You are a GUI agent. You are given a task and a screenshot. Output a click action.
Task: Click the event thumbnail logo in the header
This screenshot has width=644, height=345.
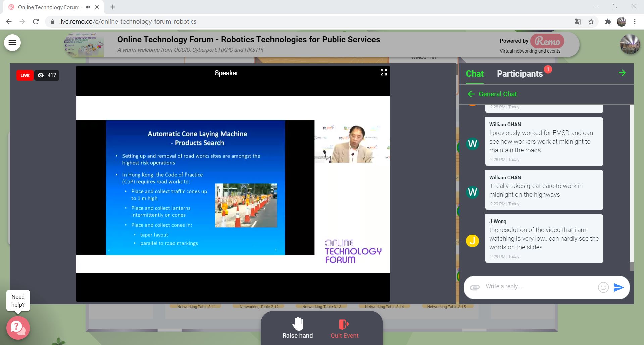pyautogui.click(x=84, y=44)
